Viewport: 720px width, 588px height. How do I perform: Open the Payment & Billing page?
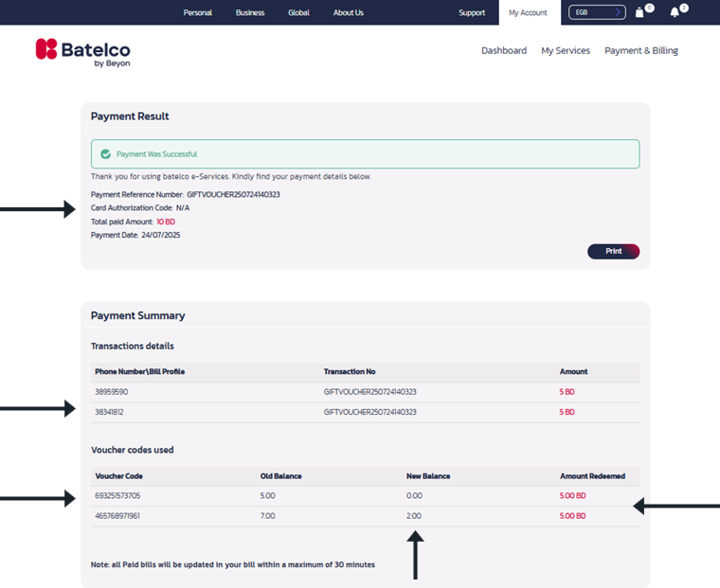[641, 50]
